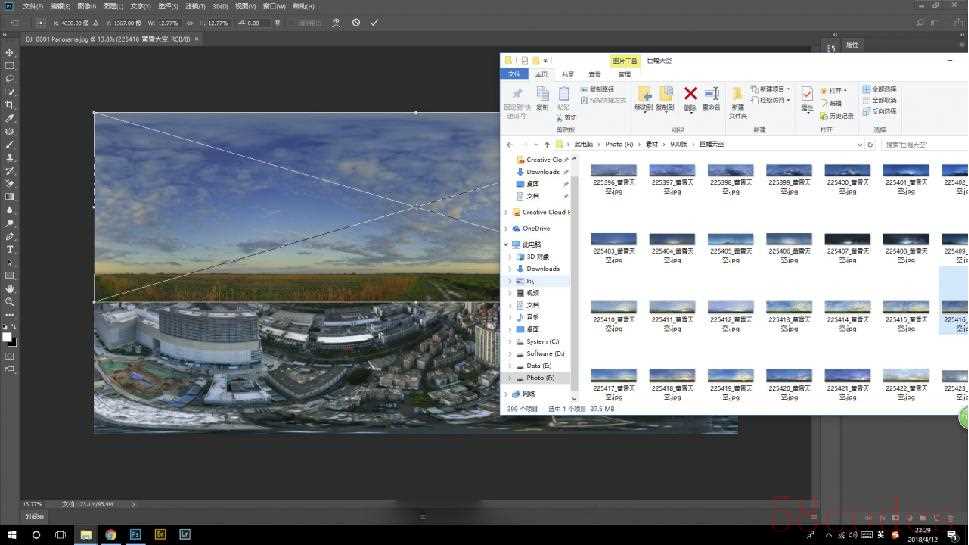Collapse the This PC tree node

[506, 244]
